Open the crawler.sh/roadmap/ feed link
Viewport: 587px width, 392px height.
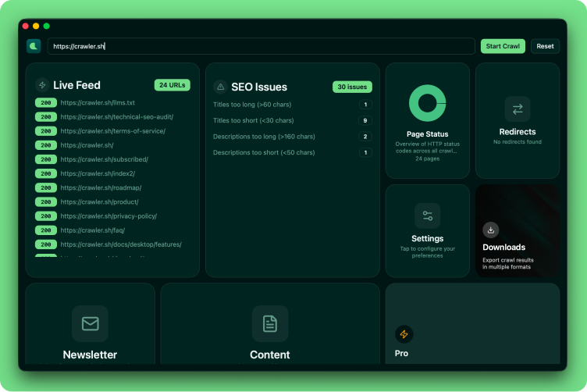[x=101, y=187]
